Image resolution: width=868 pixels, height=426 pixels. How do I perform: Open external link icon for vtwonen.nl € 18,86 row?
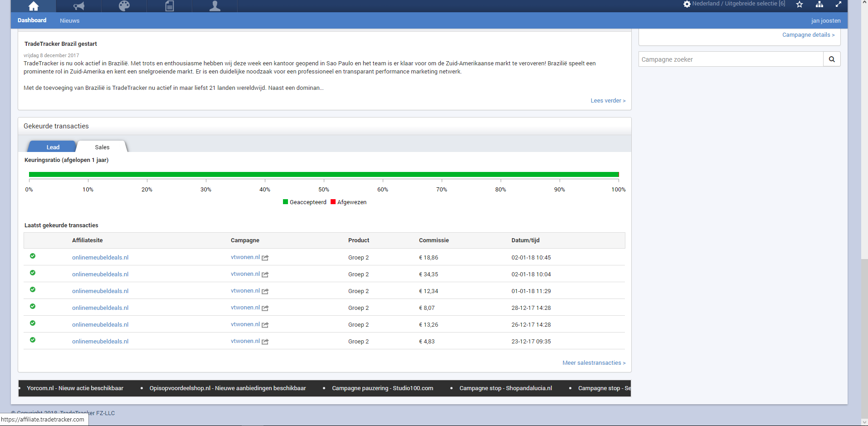265,258
